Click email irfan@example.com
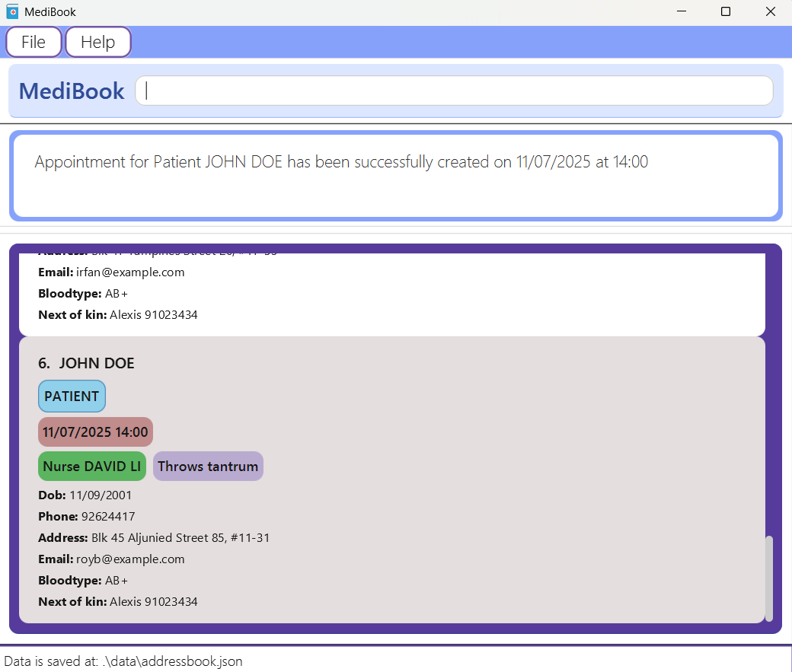Viewport: 792px width, 672px height. click(112, 272)
